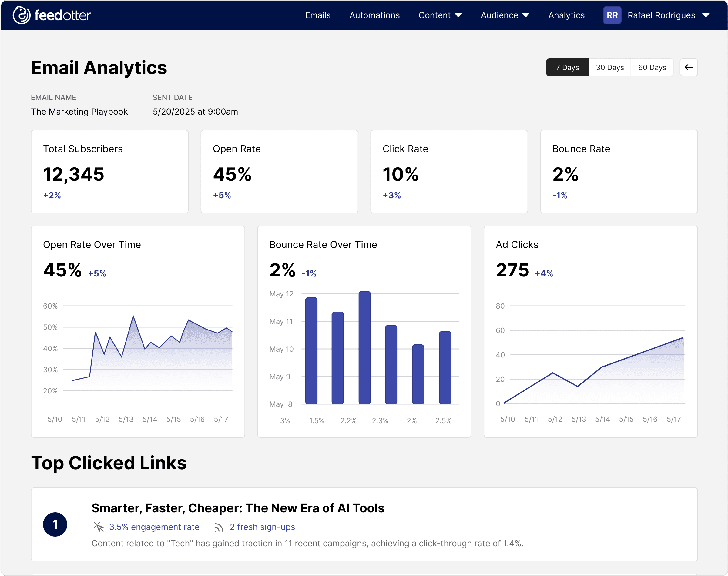Open the 3.5% engagement rate link
This screenshot has height=576, width=728.
[x=154, y=527]
